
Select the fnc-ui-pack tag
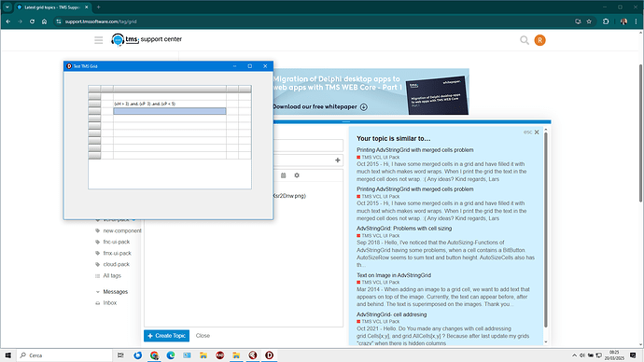click(x=117, y=242)
